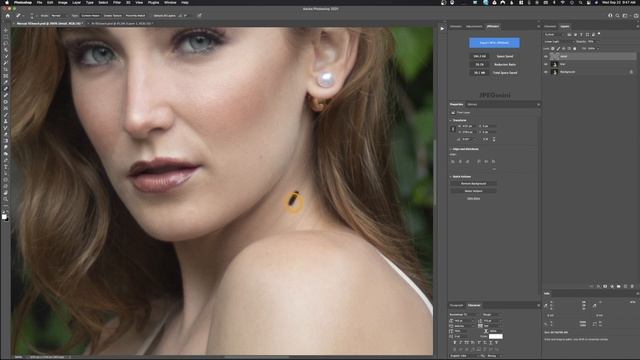Open the layer blend mode dropdown

point(558,42)
